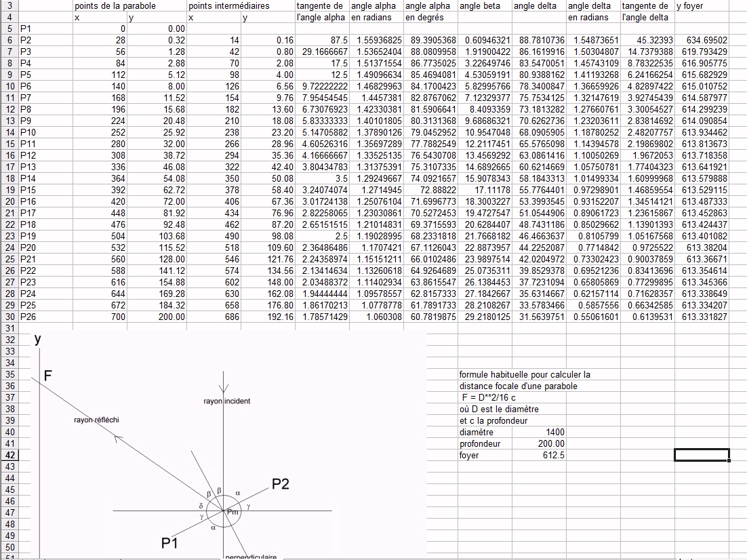Select the embedded parabola reflection diagram
The height and width of the screenshot is (560, 747).
228,445
